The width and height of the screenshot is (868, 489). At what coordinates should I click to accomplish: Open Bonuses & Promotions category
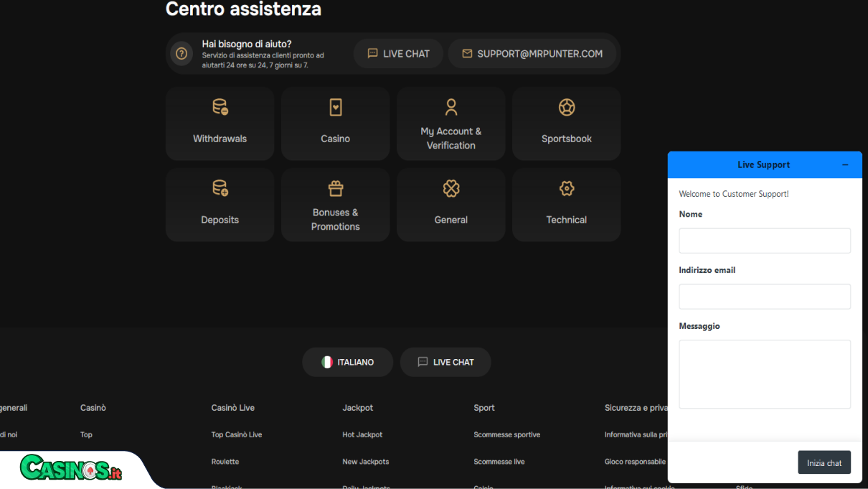click(335, 205)
